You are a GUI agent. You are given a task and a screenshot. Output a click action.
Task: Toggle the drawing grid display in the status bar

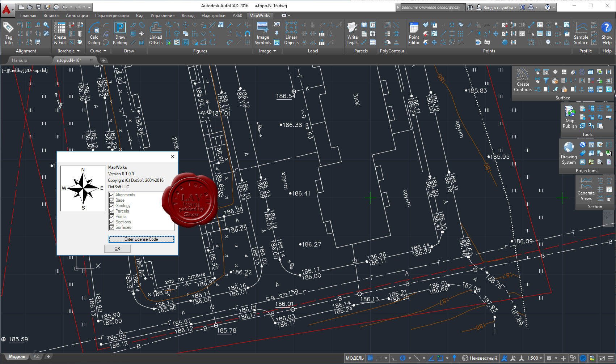click(x=370, y=358)
